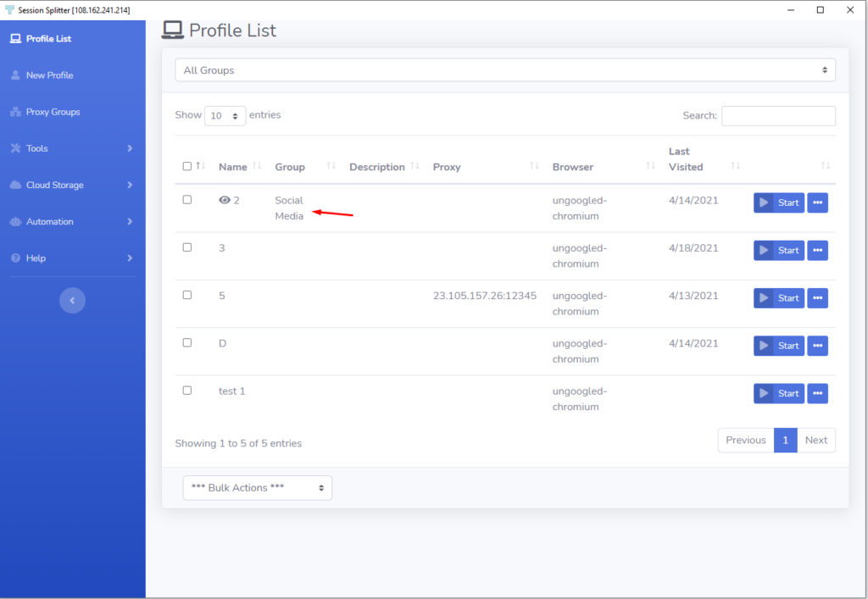This screenshot has width=868, height=599.
Task: Sort by Last Visited column arrows
Action: [735, 166]
